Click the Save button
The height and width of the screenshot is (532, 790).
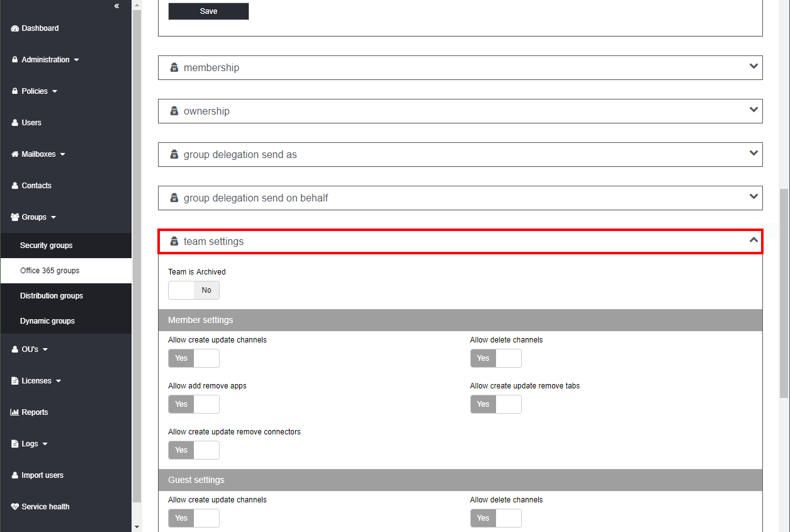pyautogui.click(x=208, y=11)
